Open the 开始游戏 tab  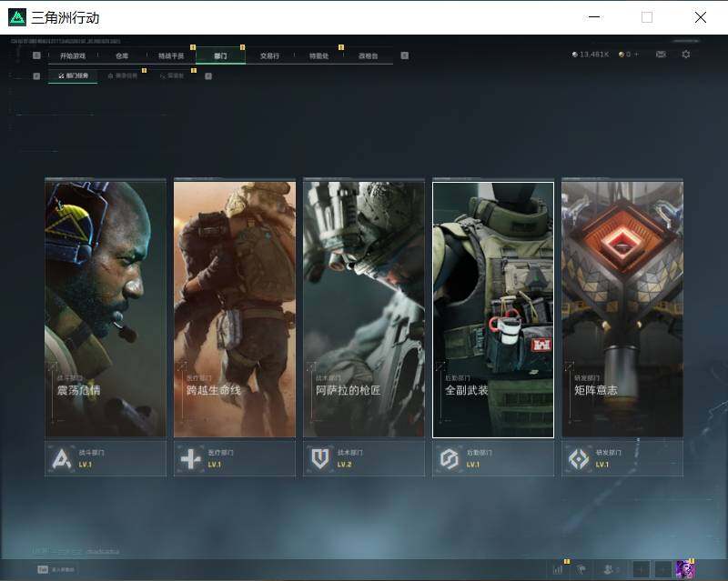coord(73,55)
